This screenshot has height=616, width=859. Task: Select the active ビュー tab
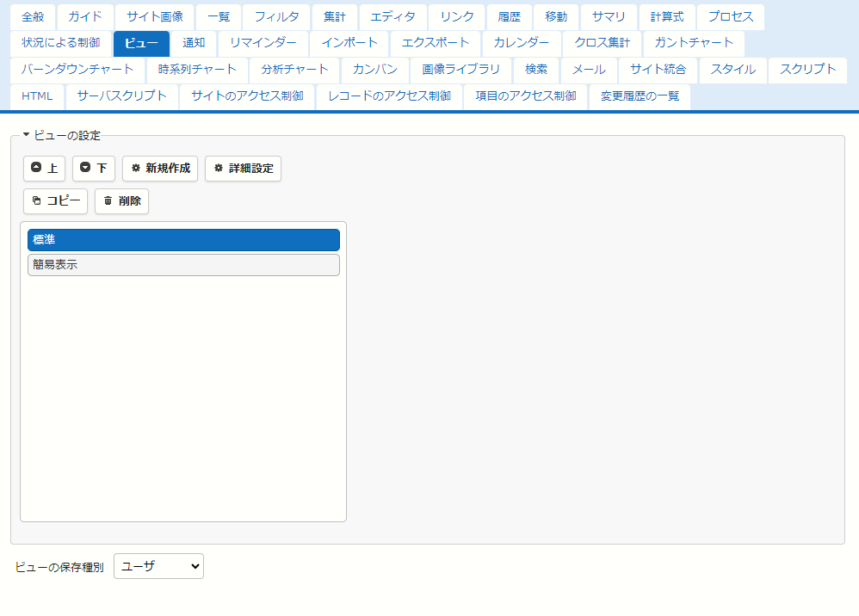coord(141,43)
